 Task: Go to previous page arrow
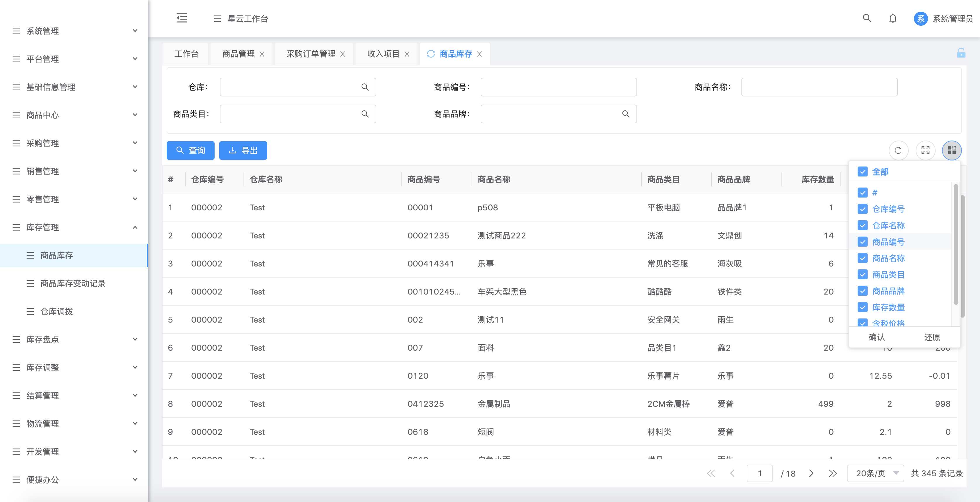coord(732,473)
